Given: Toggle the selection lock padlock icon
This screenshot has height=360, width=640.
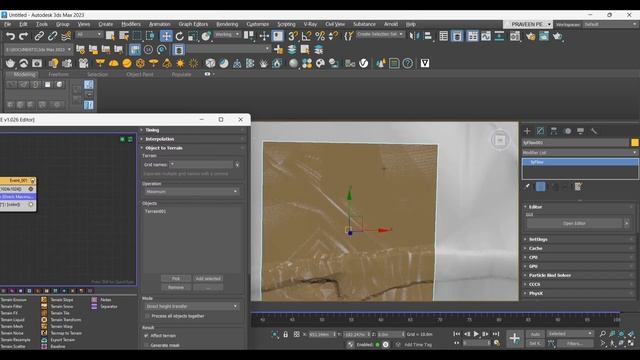Looking at the screenshot, I should [x=286, y=334].
